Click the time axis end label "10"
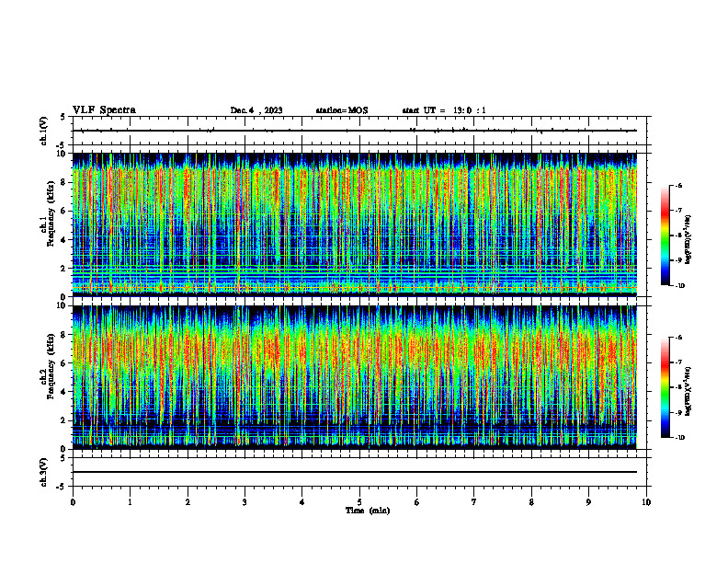 646,502
